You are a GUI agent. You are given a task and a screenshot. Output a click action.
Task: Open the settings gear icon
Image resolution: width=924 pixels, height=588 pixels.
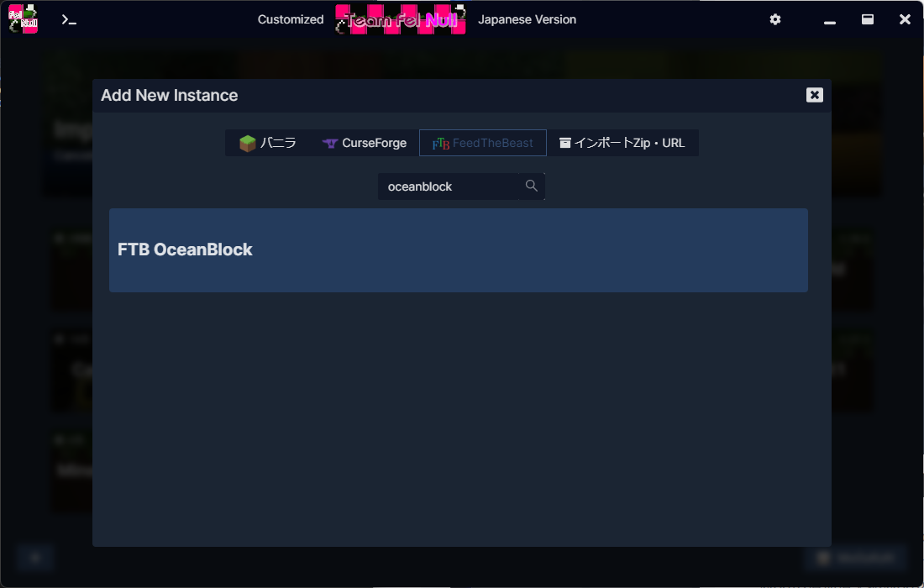[774, 18]
